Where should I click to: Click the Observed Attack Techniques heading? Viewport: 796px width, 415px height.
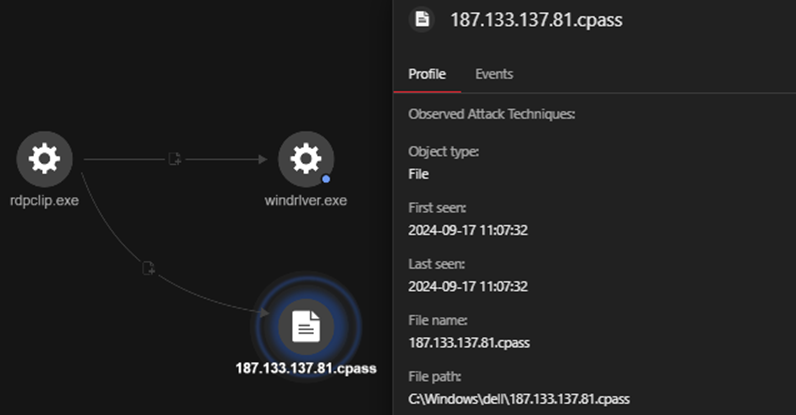pos(491,114)
